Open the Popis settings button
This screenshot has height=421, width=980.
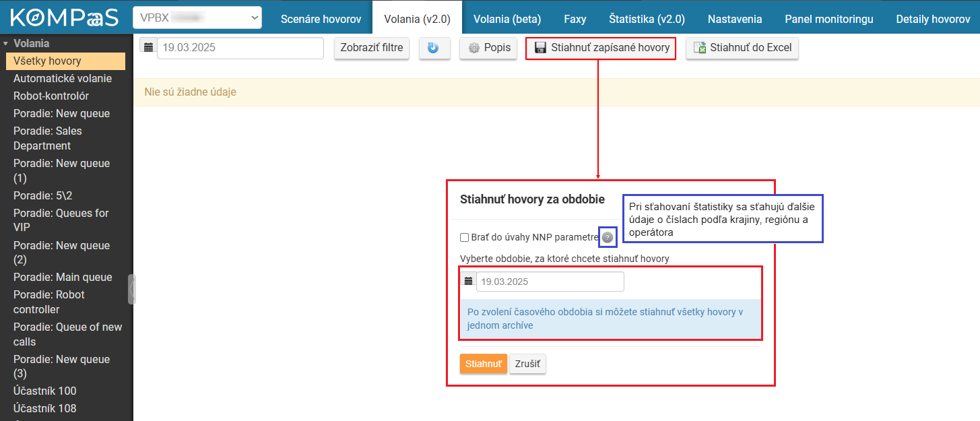click(488, 48)
